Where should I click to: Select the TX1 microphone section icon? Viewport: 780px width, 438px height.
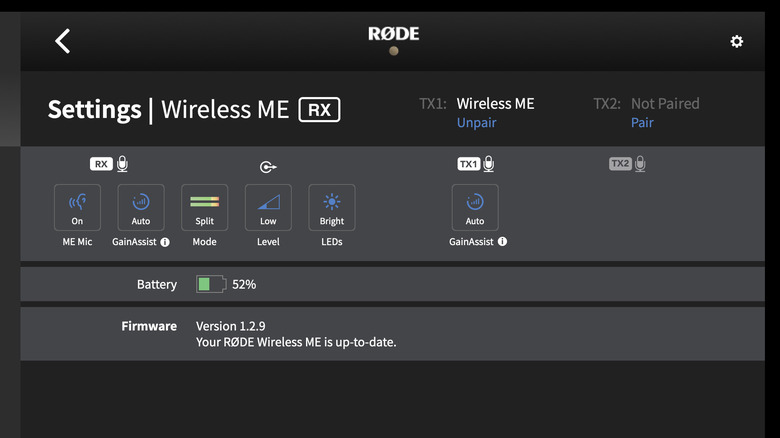pos(476,164)
